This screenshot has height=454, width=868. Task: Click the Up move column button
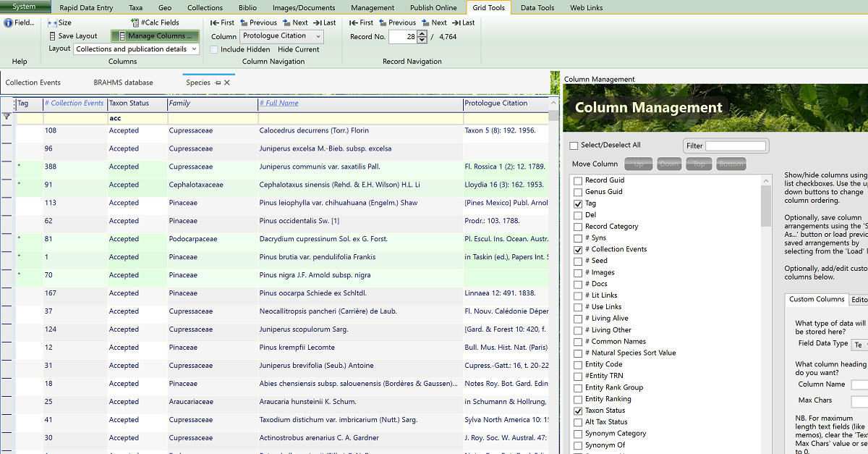(639, 164)
